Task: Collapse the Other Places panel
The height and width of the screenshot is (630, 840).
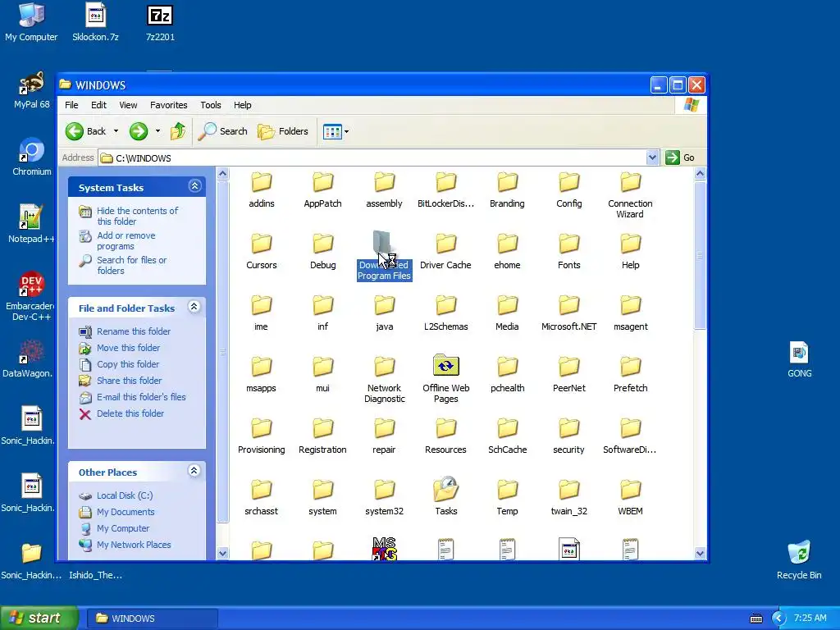Action: (x=194, y=471)
